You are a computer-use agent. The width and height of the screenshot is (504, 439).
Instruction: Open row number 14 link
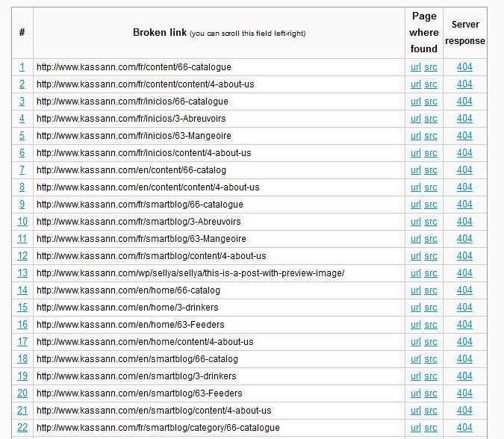(22, 290)
